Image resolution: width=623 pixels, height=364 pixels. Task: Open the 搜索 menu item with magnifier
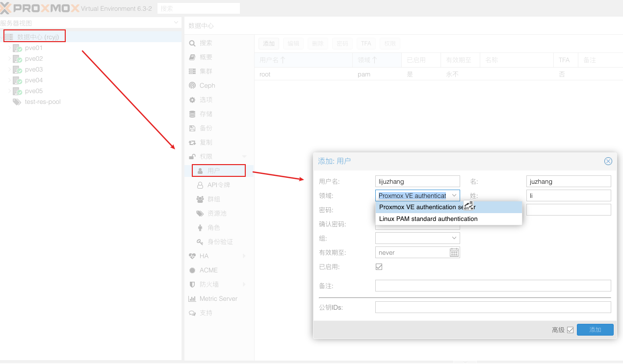coord(219,43)
